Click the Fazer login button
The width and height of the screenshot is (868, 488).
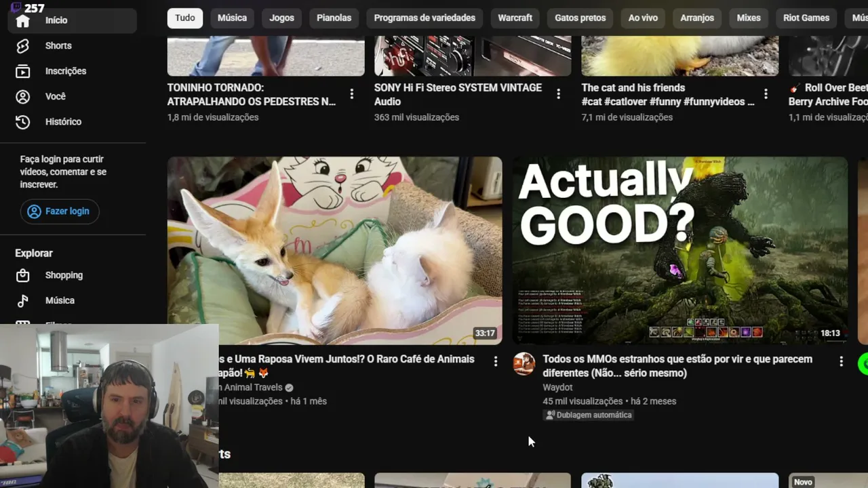[x=60, y=211]
